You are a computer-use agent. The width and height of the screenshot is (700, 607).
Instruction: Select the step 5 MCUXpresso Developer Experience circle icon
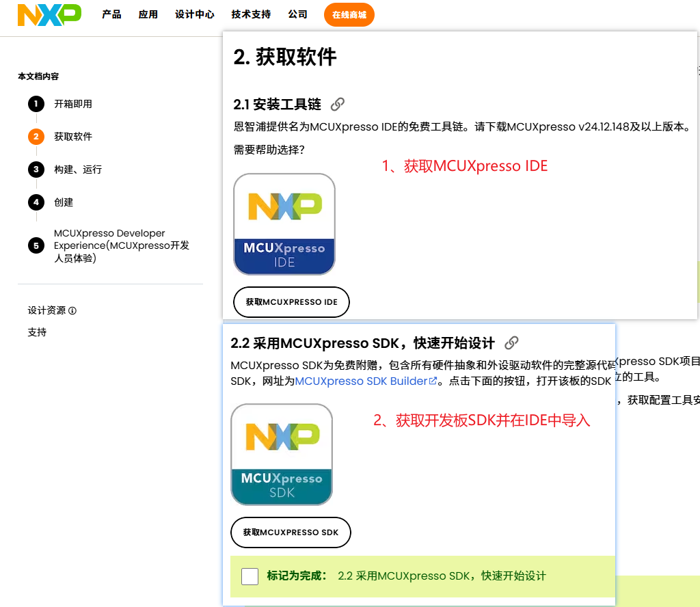pos(36,245)
